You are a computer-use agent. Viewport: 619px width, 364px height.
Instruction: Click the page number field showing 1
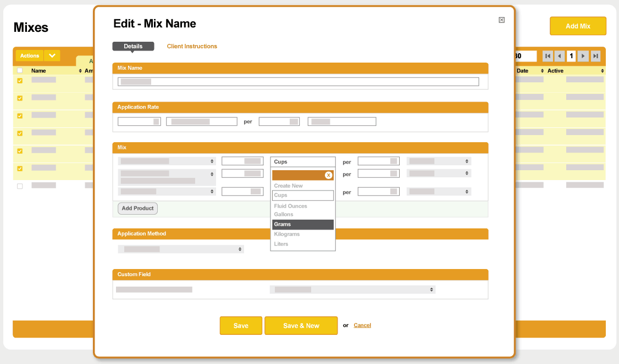571,56
